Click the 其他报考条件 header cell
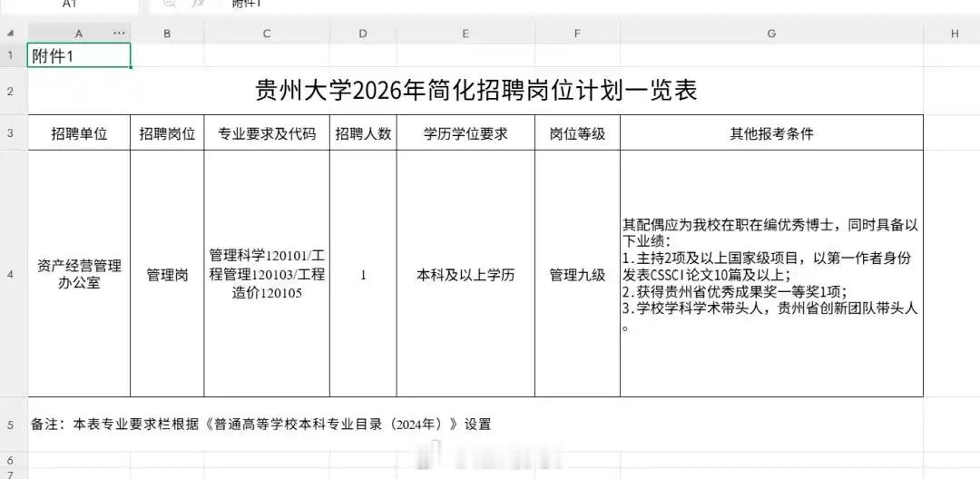The image size is (980, 479). point(771,133)
